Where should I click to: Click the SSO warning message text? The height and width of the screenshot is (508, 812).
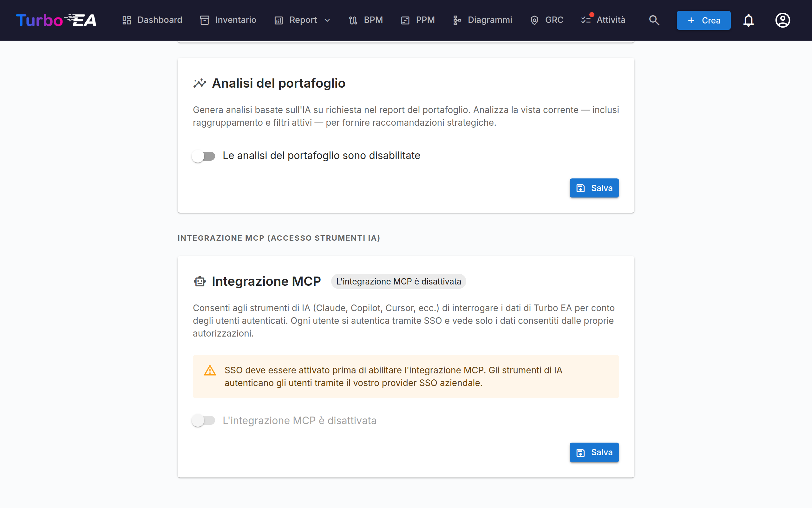click(393, 376)
